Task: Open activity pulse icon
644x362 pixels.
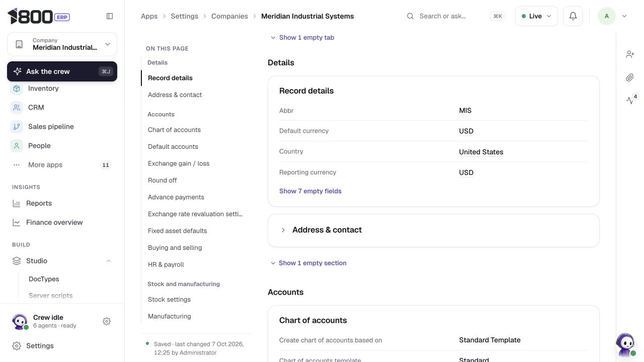Action: (x=630, y=101)
